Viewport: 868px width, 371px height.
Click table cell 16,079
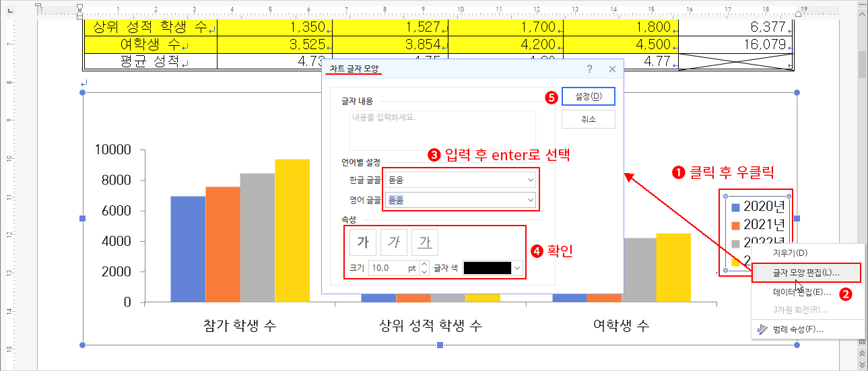click(x=737, y=44)
